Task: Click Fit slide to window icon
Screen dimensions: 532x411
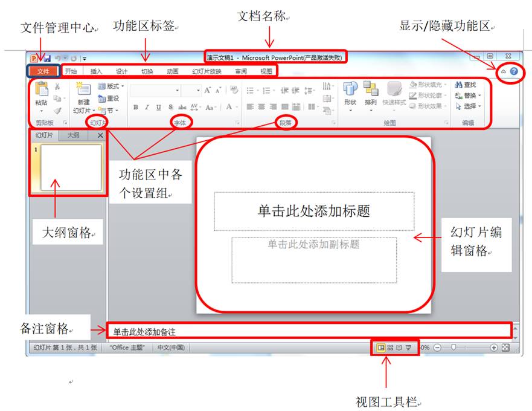Action: pyautogui.click(x=505, y=348)
